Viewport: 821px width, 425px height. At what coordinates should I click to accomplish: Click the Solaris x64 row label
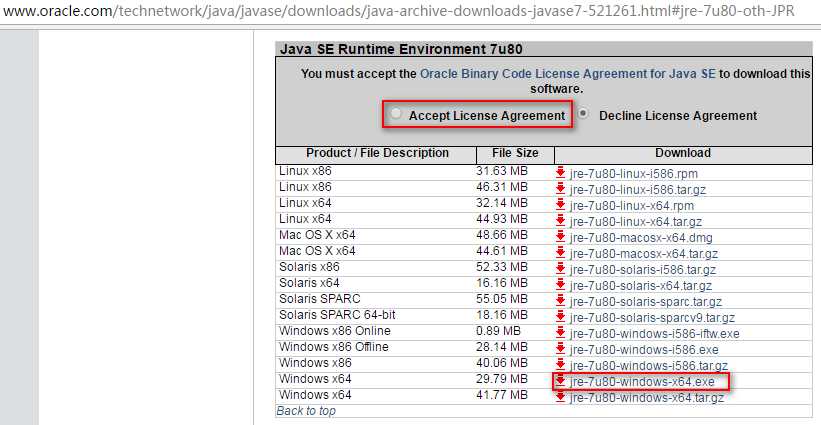(309, 283)
